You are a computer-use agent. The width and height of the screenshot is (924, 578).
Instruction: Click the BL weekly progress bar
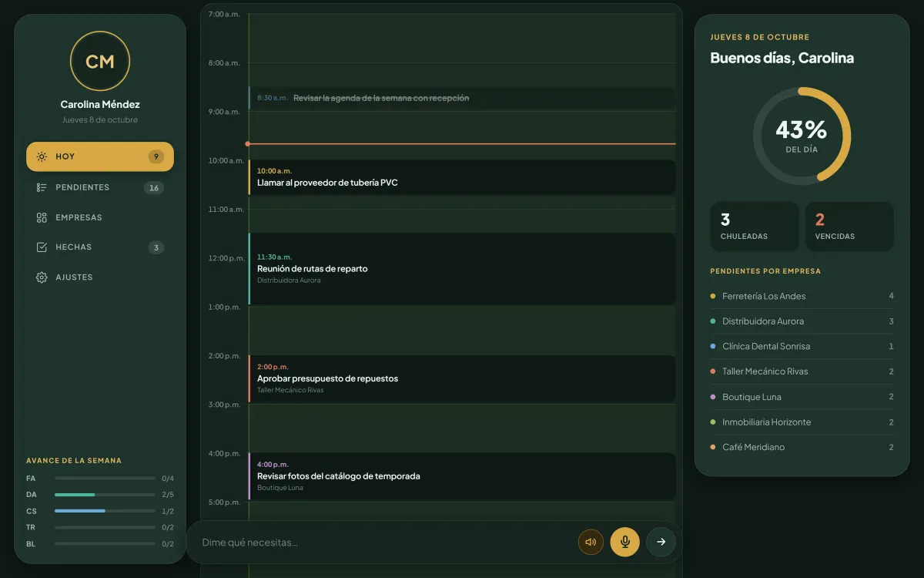[x=105, y=544]
